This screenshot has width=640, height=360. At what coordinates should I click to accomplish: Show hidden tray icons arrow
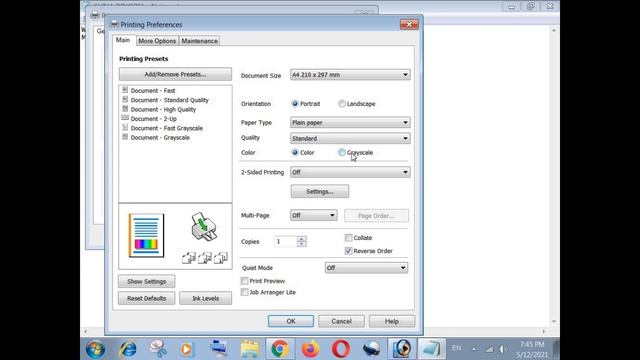tap(474, 349)
